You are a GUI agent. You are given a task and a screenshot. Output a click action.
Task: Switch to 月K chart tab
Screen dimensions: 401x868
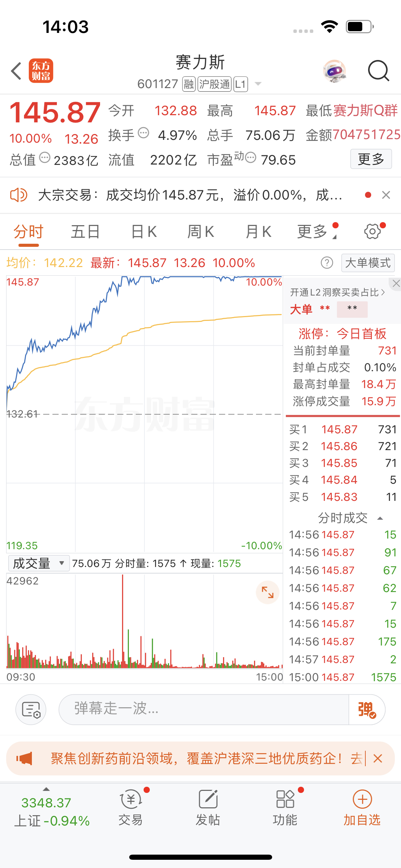258,232
